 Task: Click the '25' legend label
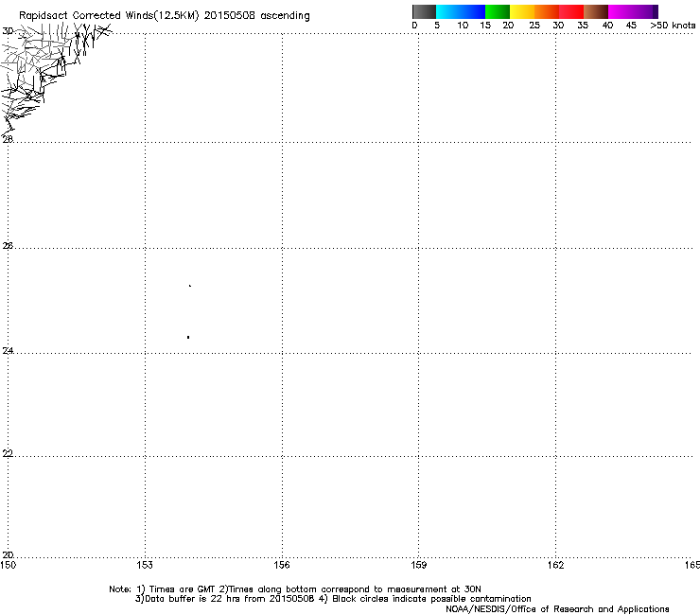tap(534, 26)
